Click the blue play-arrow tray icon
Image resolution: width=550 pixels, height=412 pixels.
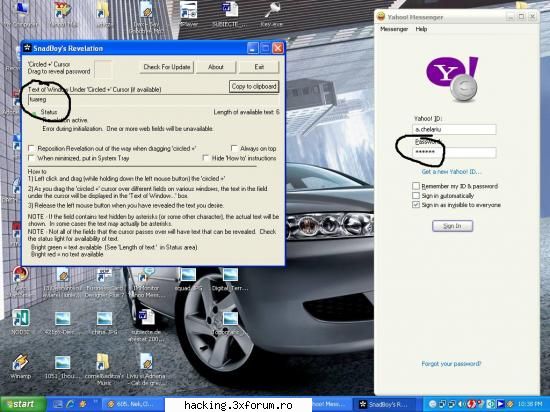(x=500, y=404)
